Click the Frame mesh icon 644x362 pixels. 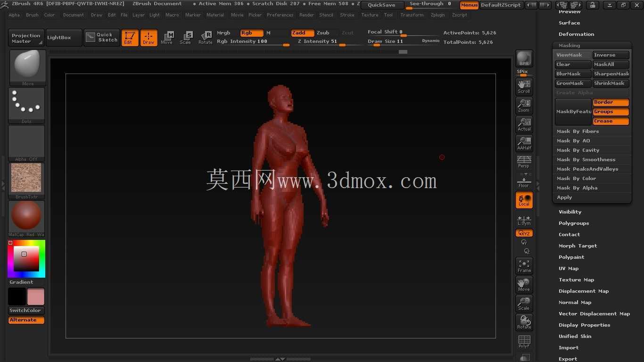tap(524, 266)
